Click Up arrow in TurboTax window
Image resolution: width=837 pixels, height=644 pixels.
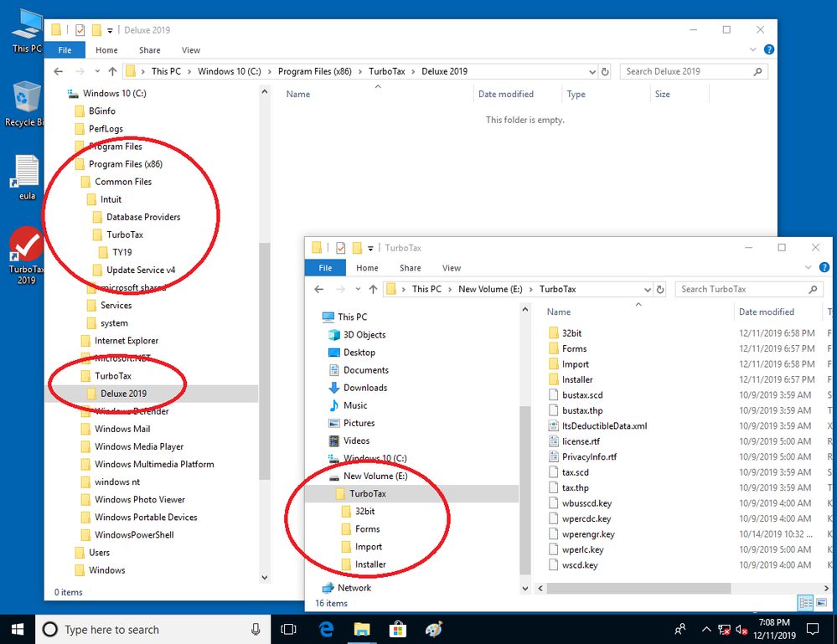[x=373, y=289]
